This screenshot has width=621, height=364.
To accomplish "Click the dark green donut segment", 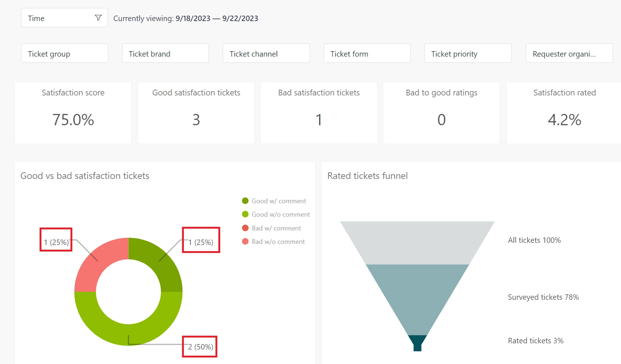I will pos(160,261).
